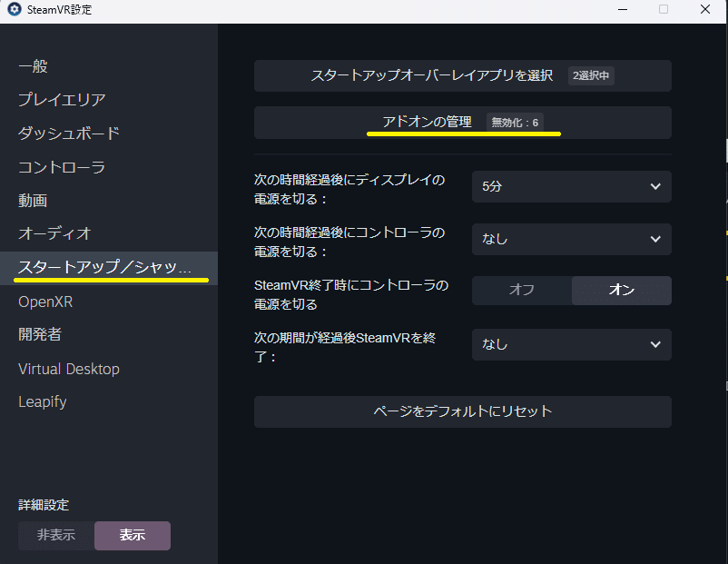Click chevron of SteamVR quit timeout dropdown
The height and width of the screenshot is (564, 728).
[x=655, y=345]
